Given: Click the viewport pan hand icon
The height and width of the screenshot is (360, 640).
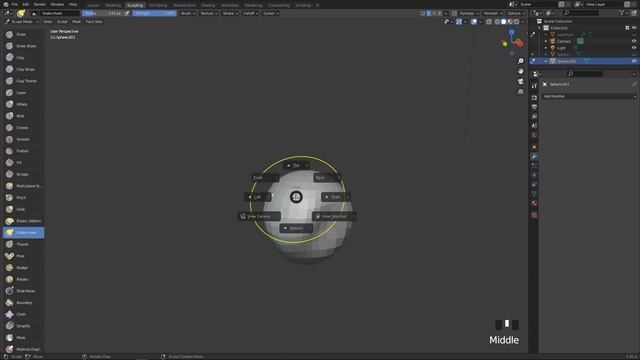Looking at the screenshot, I should pos(520,71).
